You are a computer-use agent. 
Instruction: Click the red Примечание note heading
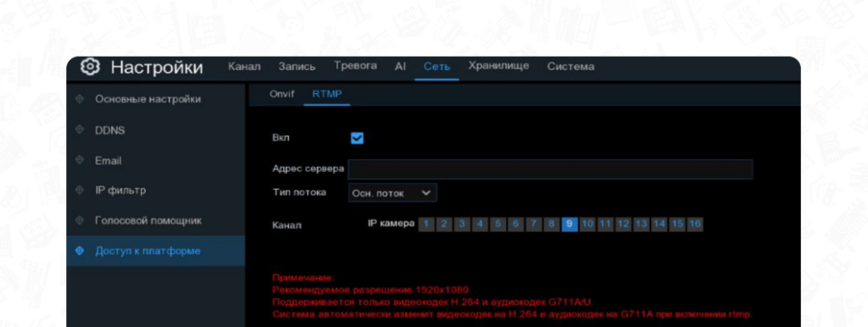pos(303,278)
